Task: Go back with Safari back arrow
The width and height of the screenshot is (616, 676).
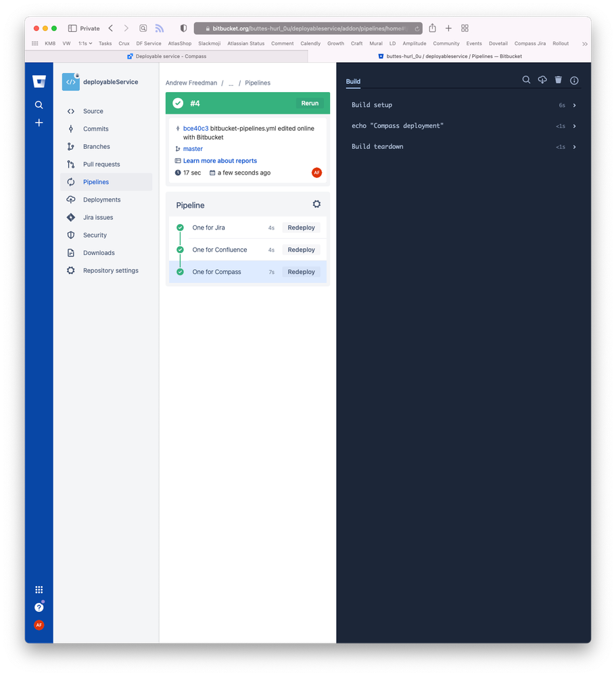Action: tap(111, 28)
